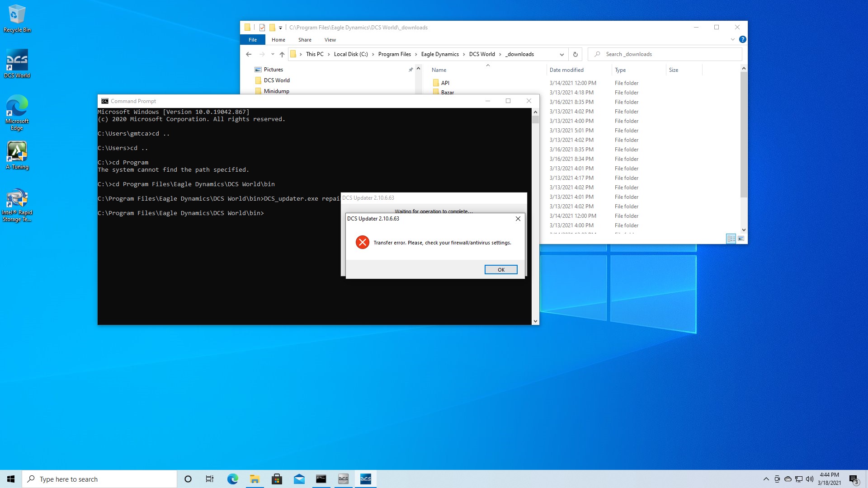Click OK on the transfer error dialog
Viewport: 868px width, 488px height.
pyautogui.click(x=501, y=270)
